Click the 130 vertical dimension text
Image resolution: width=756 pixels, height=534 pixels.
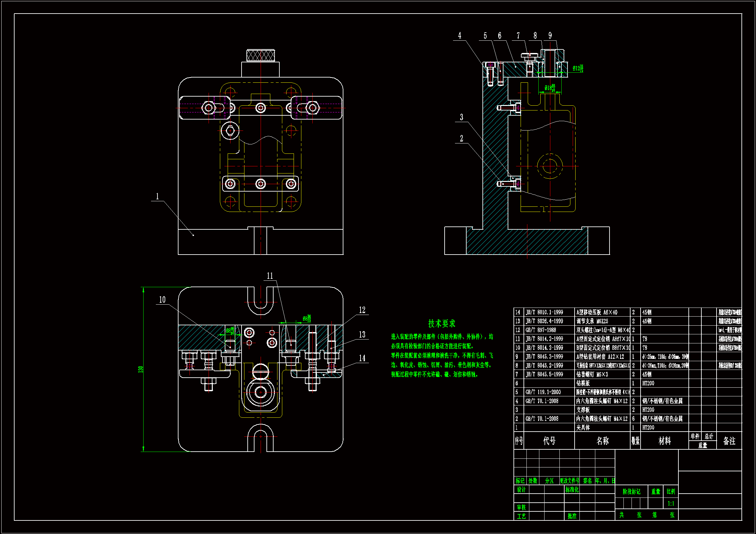point(141,369)
